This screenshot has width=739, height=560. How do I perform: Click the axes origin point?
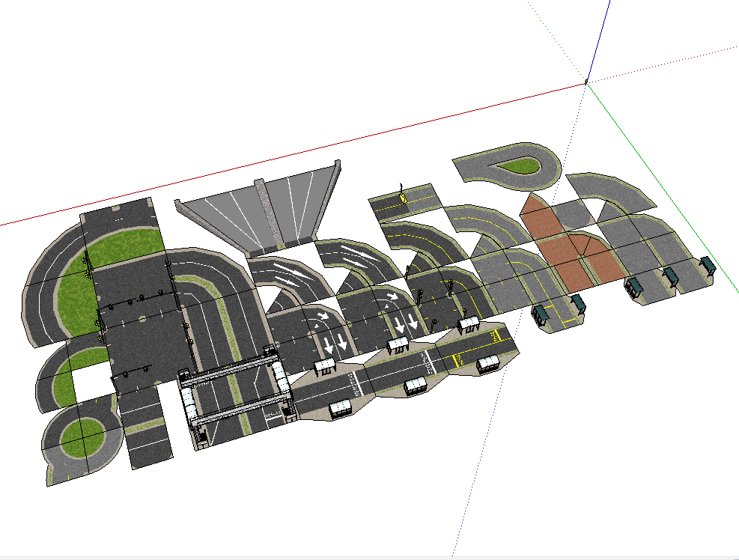[x=586, y=82]
